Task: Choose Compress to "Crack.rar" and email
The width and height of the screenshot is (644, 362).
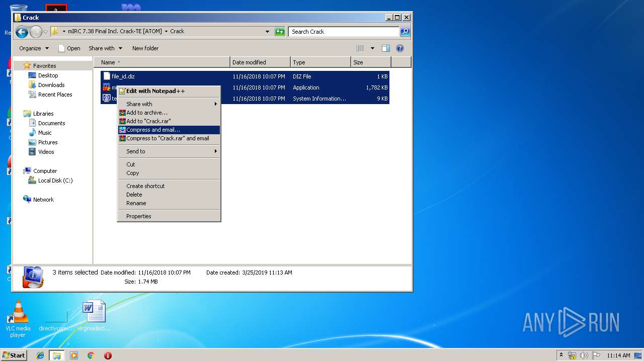Action: 169,138
